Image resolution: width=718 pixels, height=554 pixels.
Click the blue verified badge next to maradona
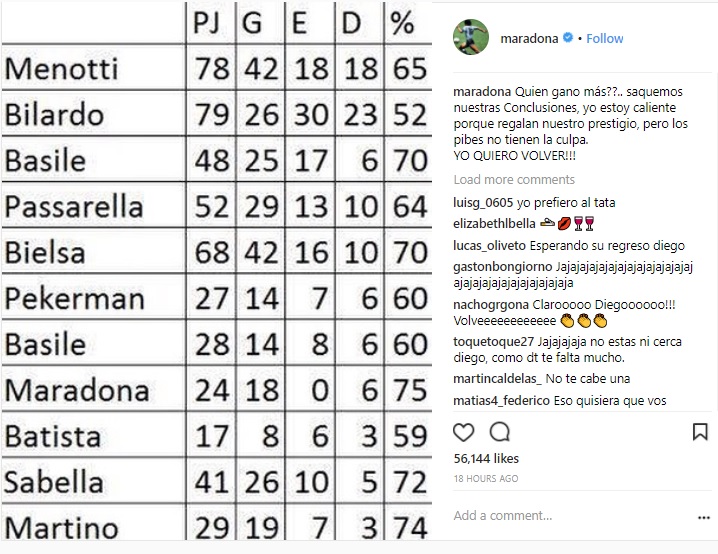pos(568,38)
